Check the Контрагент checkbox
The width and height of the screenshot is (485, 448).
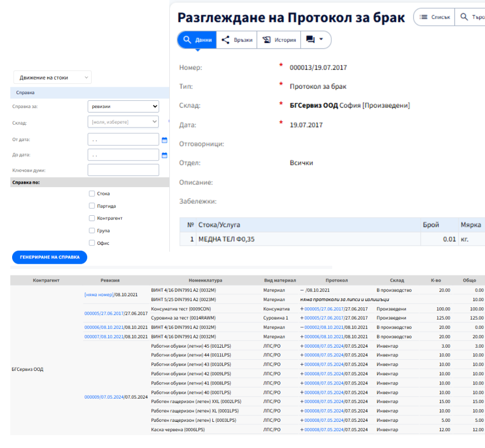92,218
